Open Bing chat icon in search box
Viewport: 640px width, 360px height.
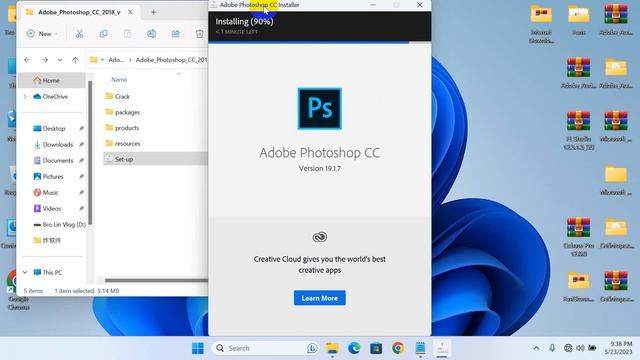coord(312,348)
